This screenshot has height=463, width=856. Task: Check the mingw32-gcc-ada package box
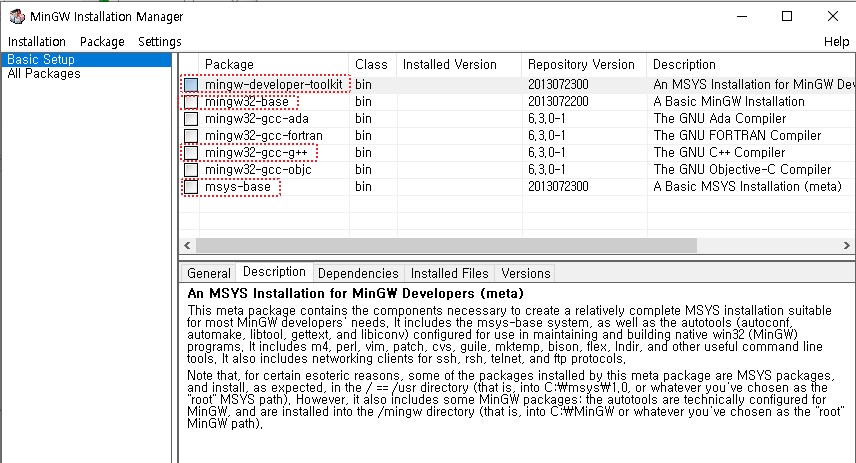point(191,118)
